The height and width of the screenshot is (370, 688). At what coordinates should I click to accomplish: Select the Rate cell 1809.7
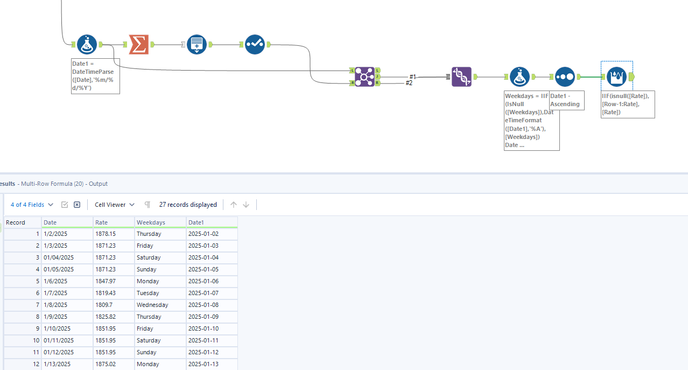point(114,305)
